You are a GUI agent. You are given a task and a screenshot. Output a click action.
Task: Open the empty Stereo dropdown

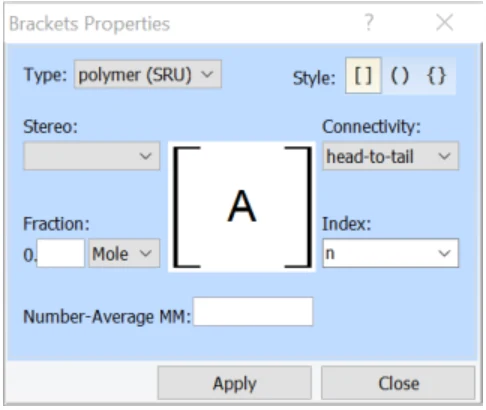click(x=92, y=156)
